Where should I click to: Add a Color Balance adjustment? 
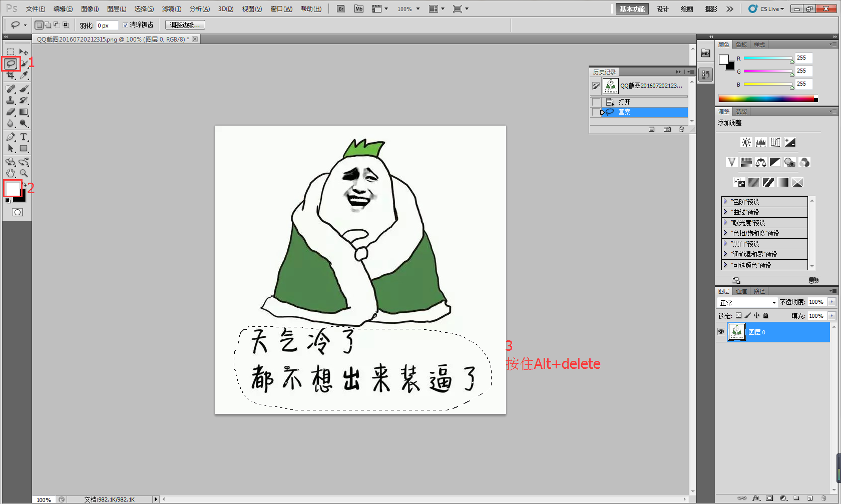click(761, 162)
